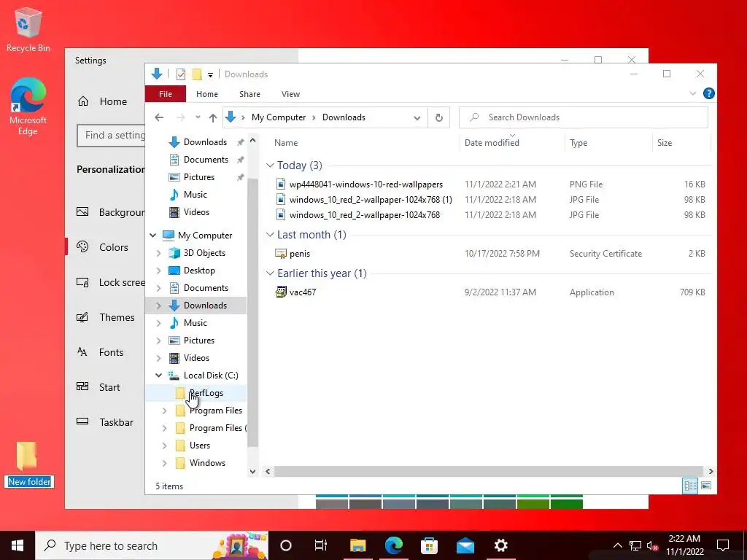The width and height of the screenshot is (747, 560).
Task: Select windows_10_red_2-wallpaper-1024x768 (1) file
Action: [x=371, y=200]
